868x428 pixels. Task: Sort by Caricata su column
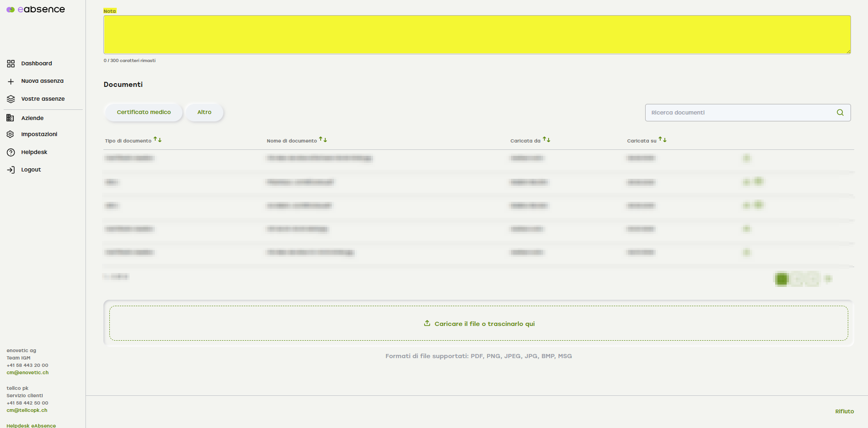[662, 140]
